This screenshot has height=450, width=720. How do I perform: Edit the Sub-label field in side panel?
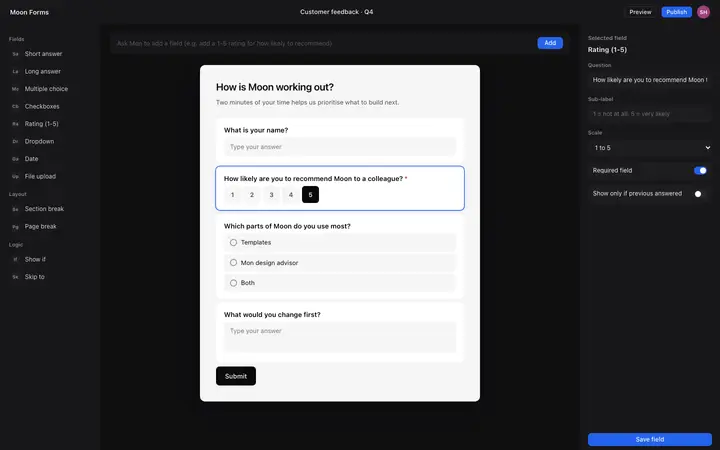click(650, 114)
